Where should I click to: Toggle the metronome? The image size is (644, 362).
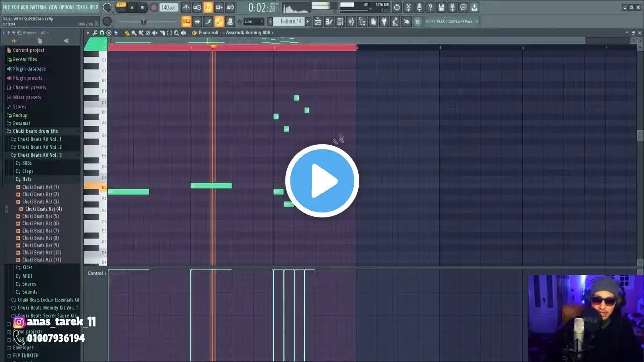[x=186, y=7]
